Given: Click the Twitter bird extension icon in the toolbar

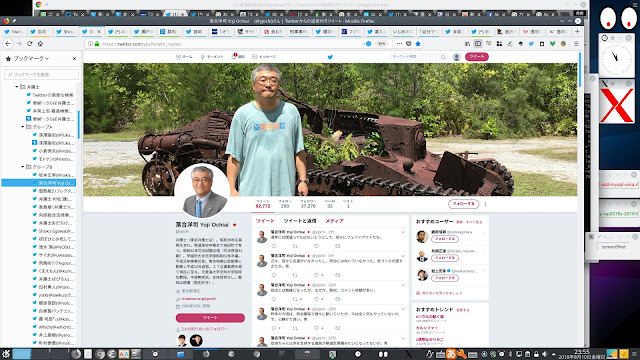Looking at the screenshot, I should pyautogui.click(x=531, y=44).
